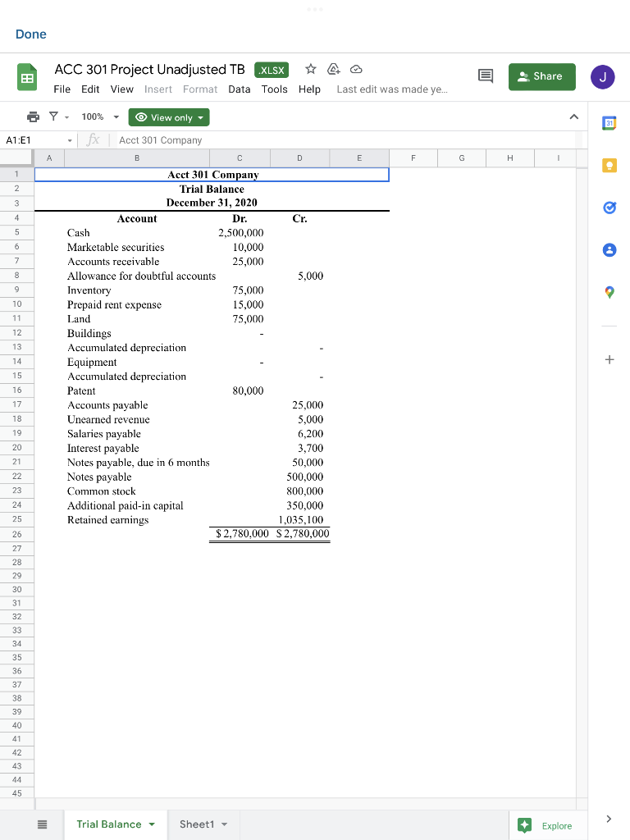Click the filter funnel icon
The width and height of the screenshot is (630, 840).
(x=53, y=116)
